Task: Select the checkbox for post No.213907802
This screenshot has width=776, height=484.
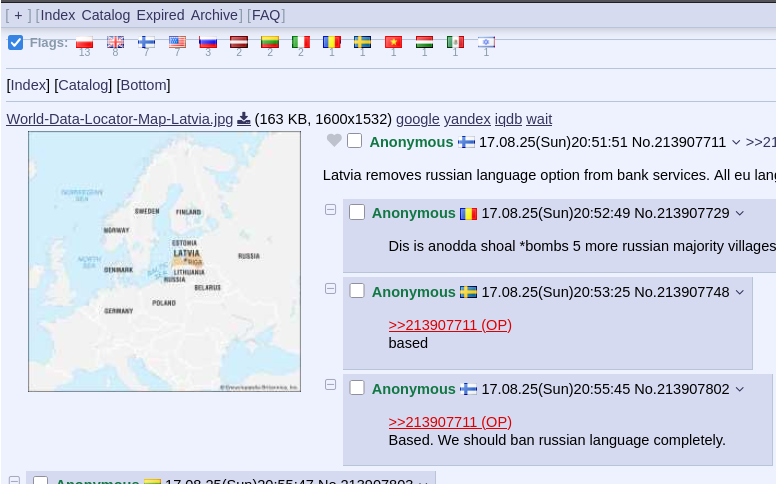Action: pyautogui.click(x=357, y=388)
